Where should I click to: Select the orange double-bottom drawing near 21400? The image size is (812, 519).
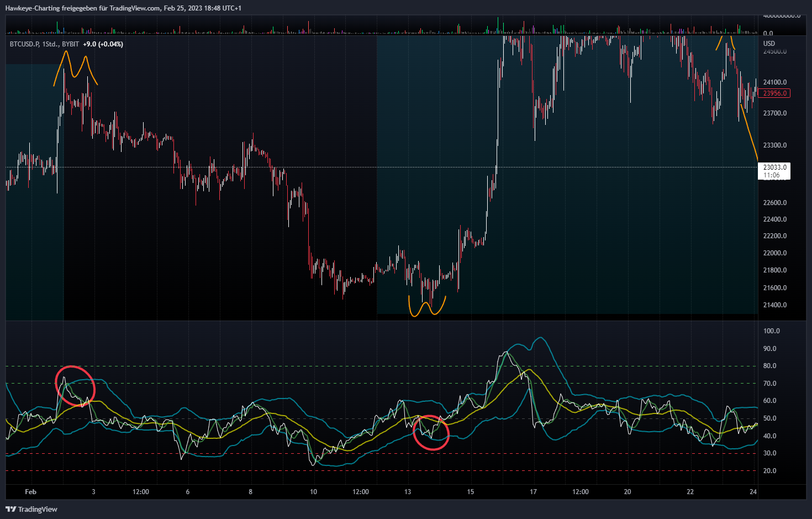click(x=427, y=306)
